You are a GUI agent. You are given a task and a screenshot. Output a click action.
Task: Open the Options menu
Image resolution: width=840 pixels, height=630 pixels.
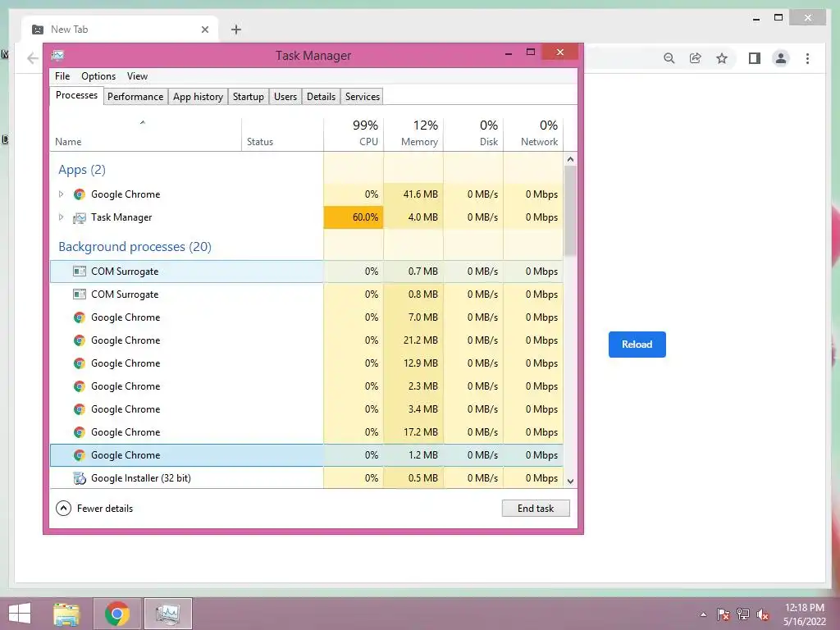click(x=98, y=76)
